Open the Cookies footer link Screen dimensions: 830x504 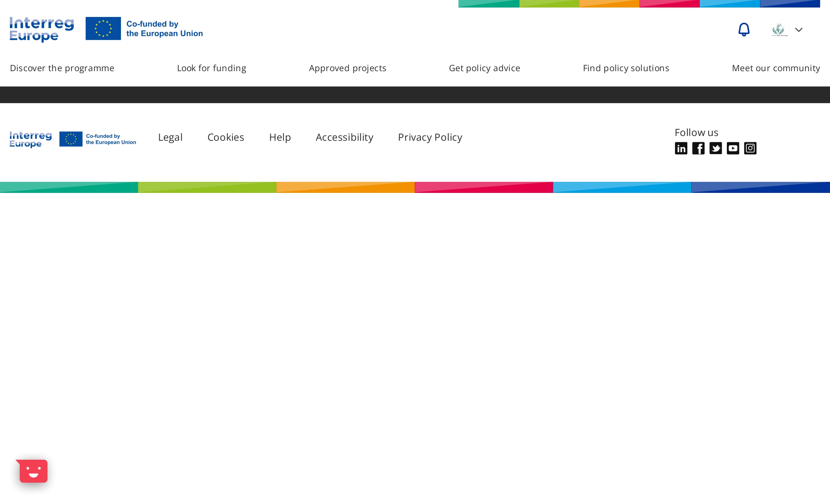(226, 137)
